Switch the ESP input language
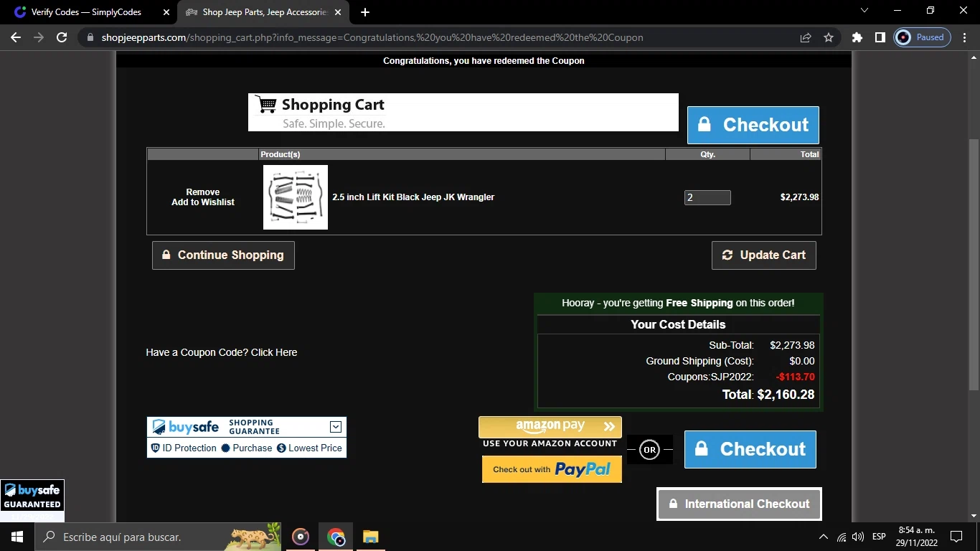Screen dimensions: 980x551 pos(879,537)
